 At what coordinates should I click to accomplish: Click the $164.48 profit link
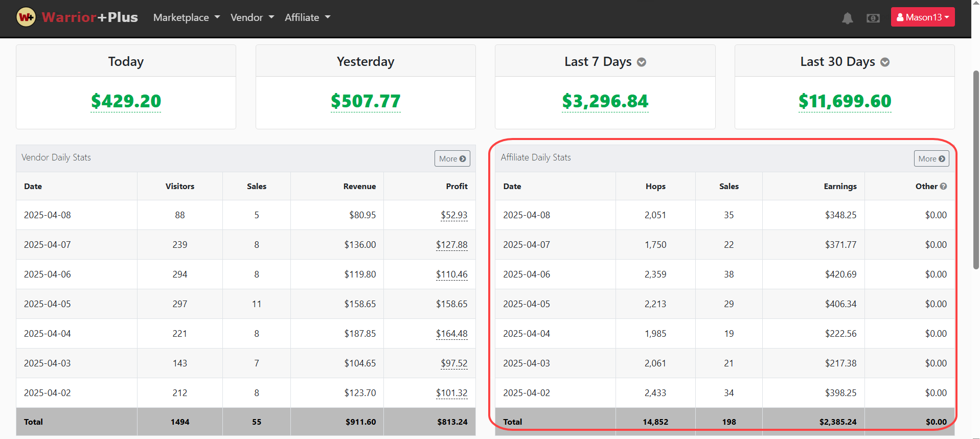pos(452,334)
